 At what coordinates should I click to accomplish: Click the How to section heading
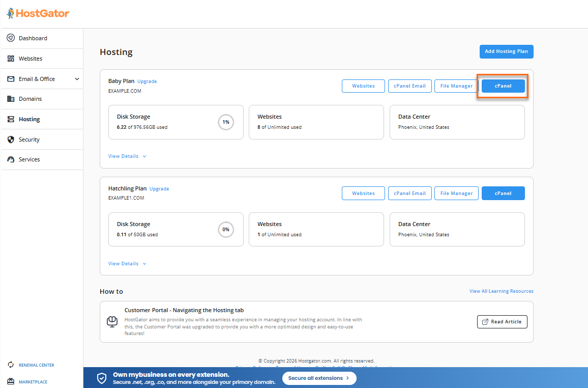[x=111, y=292]
